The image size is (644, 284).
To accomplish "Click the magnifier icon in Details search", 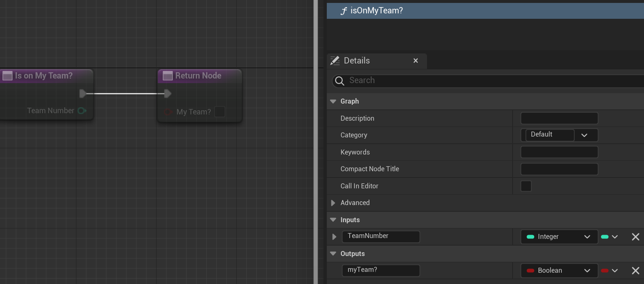I will click(x=340, y=81).
